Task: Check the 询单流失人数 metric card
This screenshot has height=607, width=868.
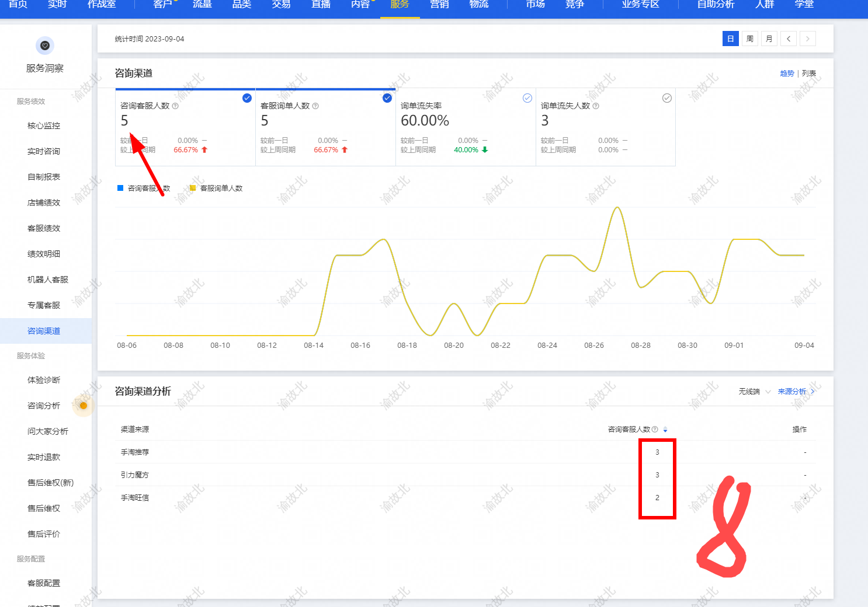Action: pos(667,98)
